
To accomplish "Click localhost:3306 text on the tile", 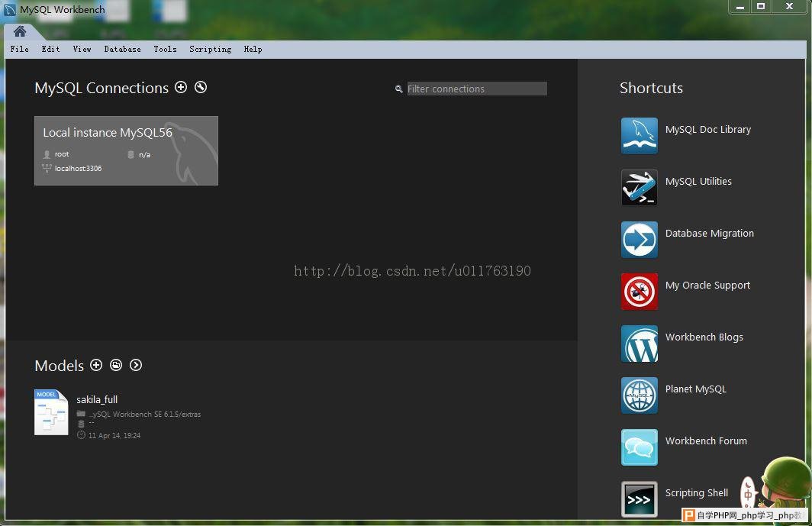I will pos(78,169).
